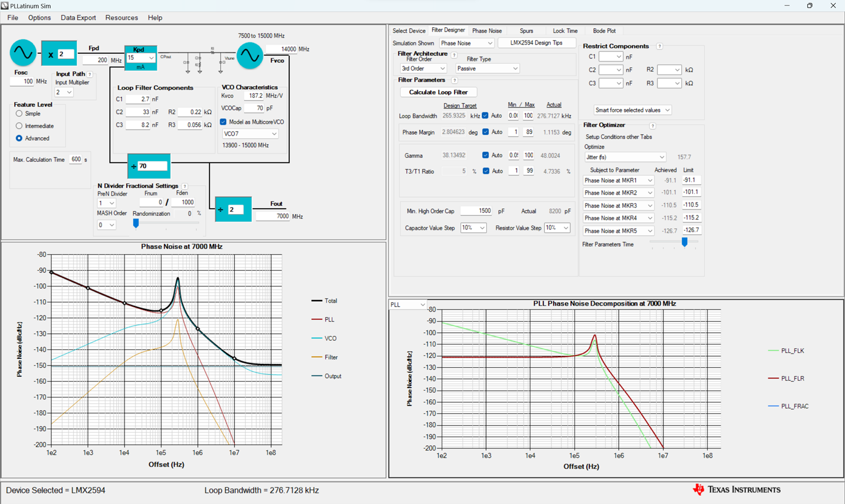Select the Simple feature level
Viewport: 845px width, 504px height.
(19, 114)
